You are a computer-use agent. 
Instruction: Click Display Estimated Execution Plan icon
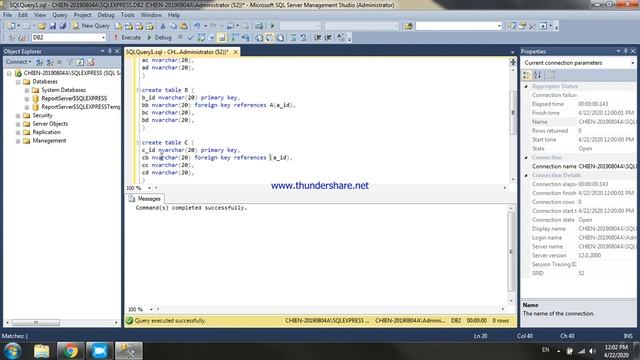pos(201,38)
